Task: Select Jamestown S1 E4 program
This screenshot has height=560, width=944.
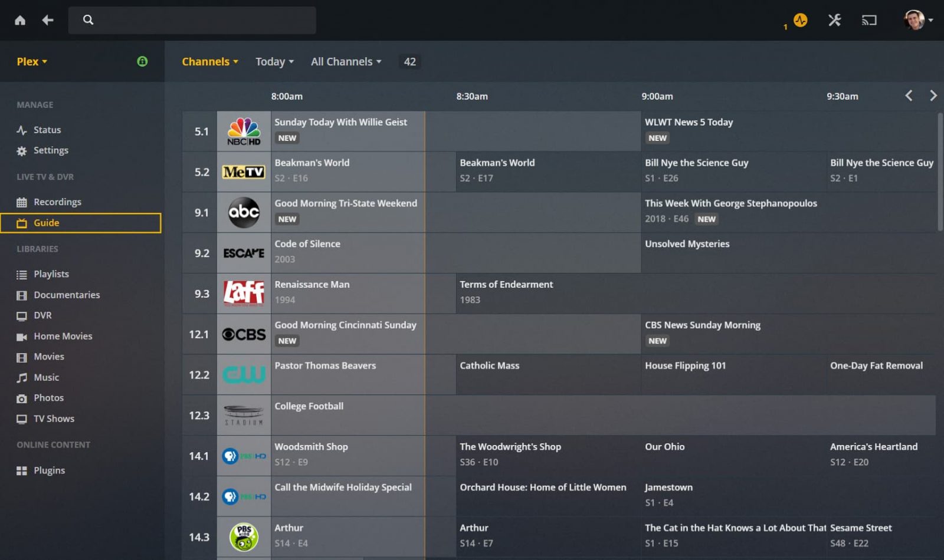Action: tap(789, 496)
